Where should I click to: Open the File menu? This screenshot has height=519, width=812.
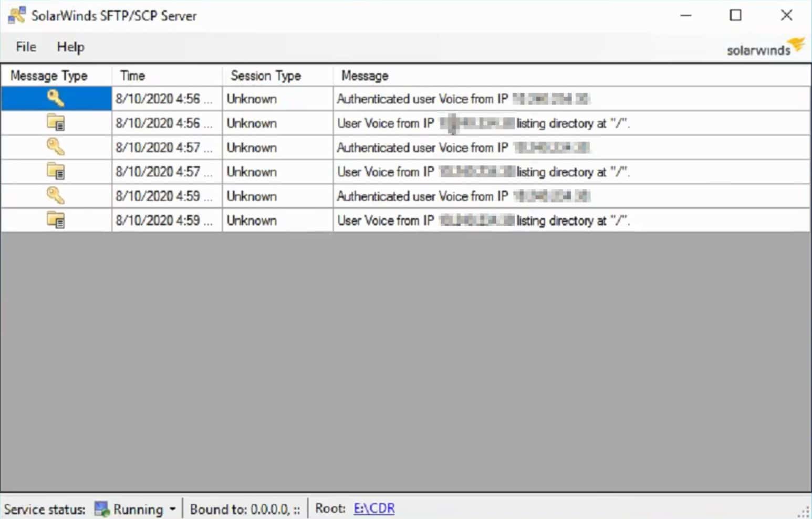coord(26,47)
